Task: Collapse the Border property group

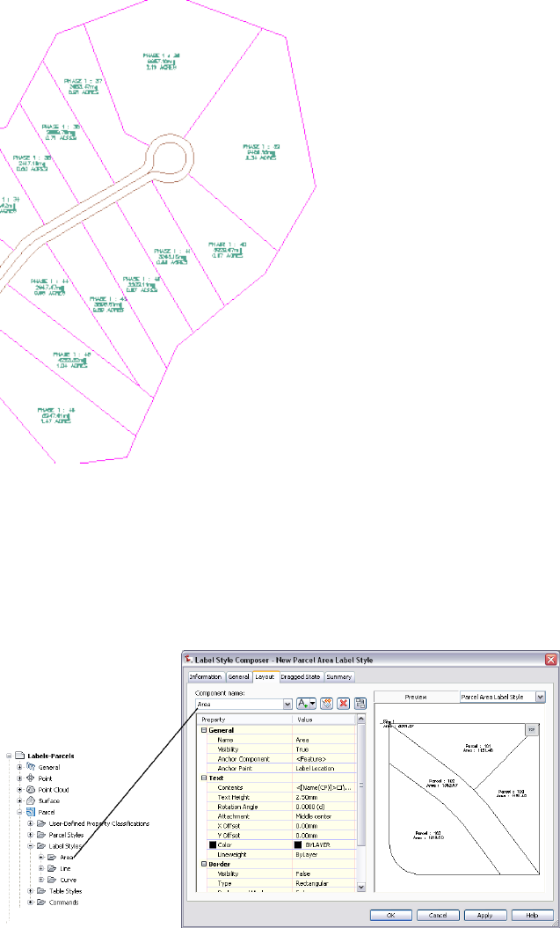Action: tap(204, 864)
